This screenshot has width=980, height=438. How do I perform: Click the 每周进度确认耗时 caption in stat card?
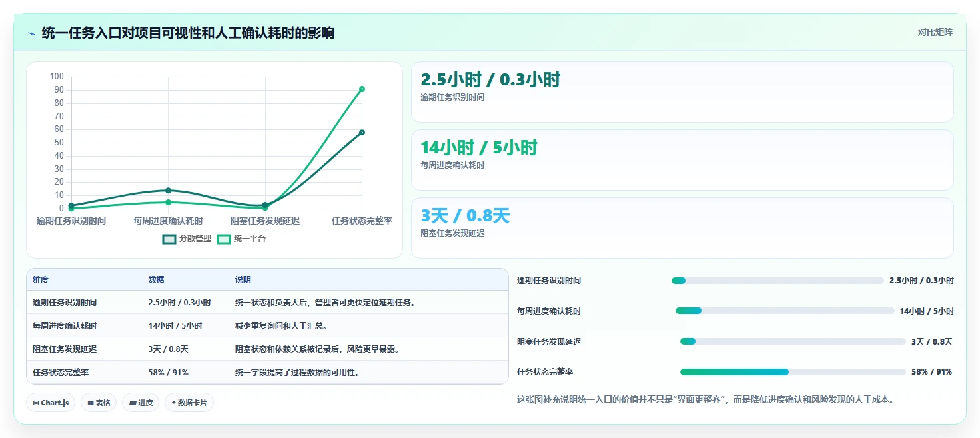tap(452, 165)
